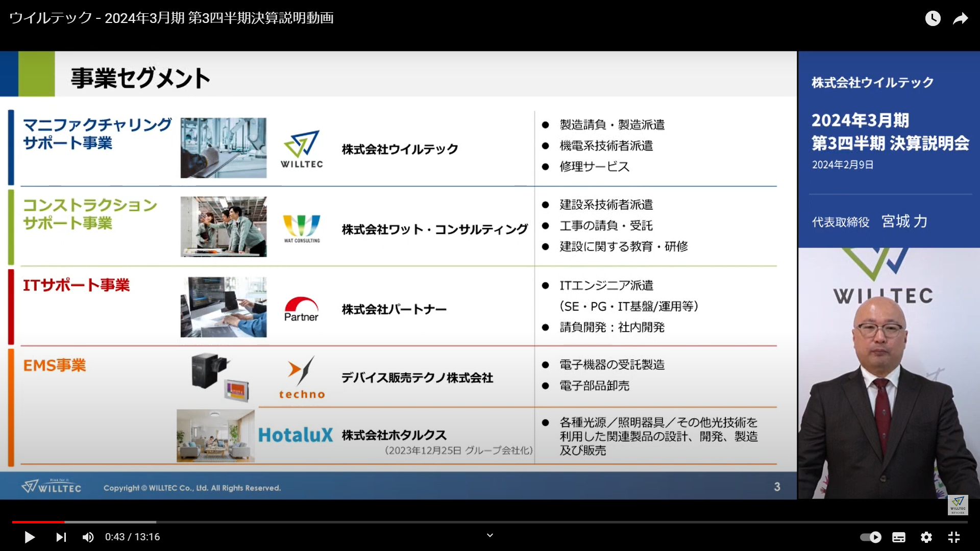980x551 pixels.
Task: Click the IT laptop workspace photo
Action: pos(224,307)
